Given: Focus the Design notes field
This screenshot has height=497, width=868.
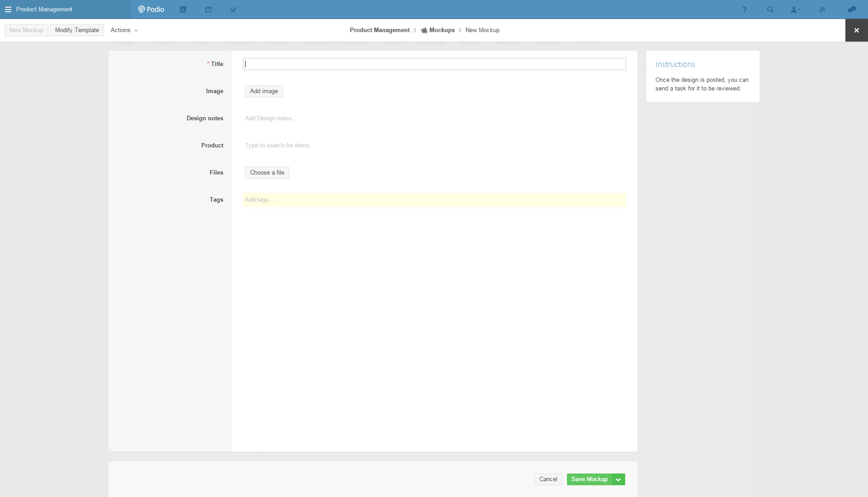Looking at the screenshot, I should tap(434, 118).
